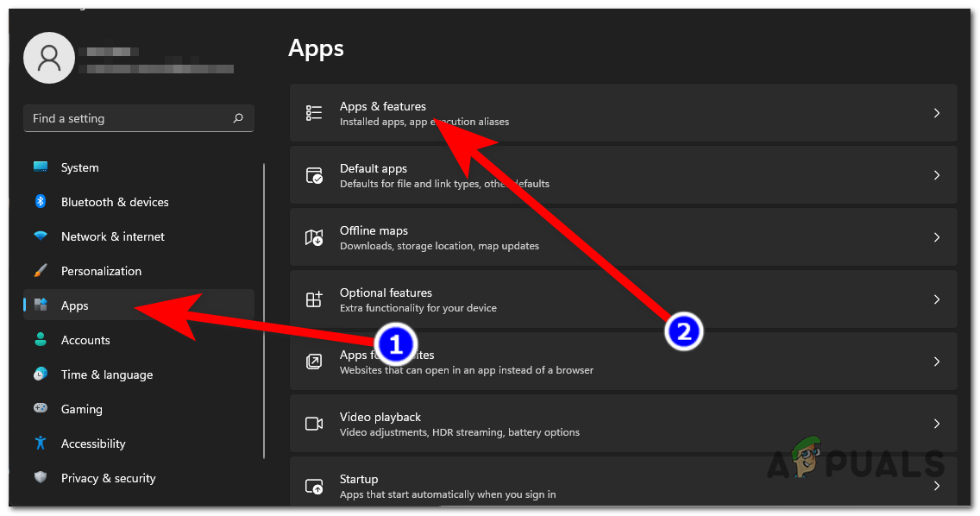The height and width of the screenshot is (516, 980).
Task: Go to Bluetooth & devices settings
Action: click(x=139, y=201)
